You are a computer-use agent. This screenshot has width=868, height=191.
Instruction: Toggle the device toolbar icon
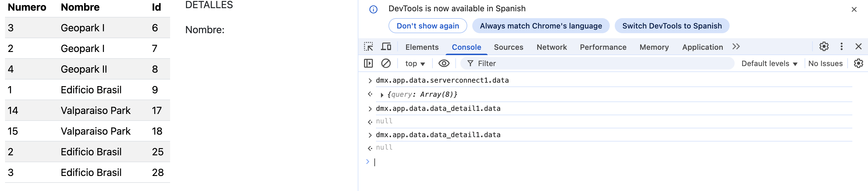pos(386,47)
